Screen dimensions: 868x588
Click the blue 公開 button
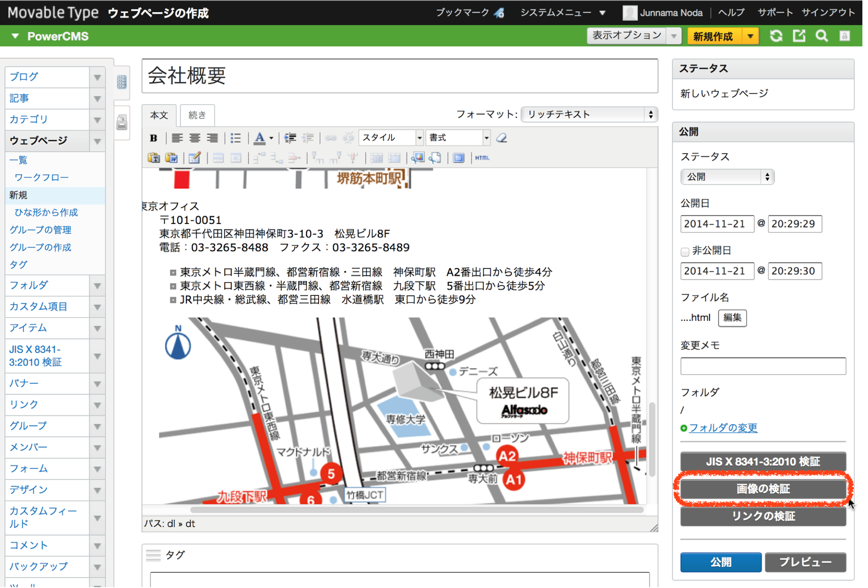[x=721, y=562]
